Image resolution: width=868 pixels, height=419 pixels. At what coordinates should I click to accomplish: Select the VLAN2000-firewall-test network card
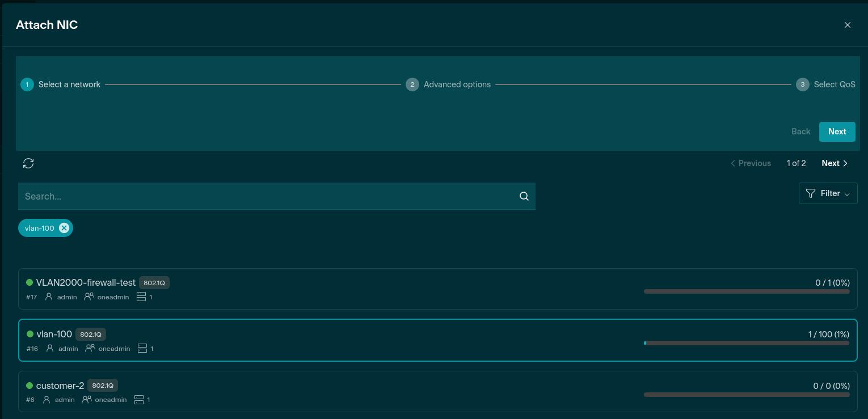click(397, 289)
